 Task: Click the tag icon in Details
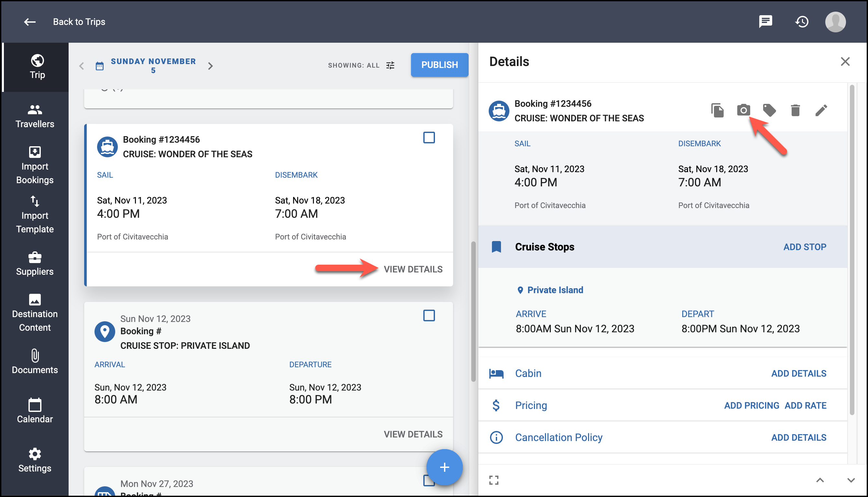pos(769,110)
